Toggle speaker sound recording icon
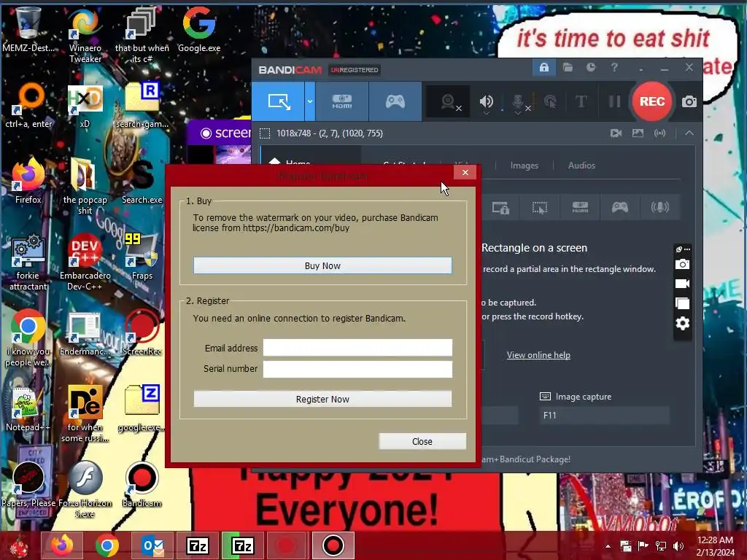Viewport: 747px width, 560px height. tap(486, 102)
